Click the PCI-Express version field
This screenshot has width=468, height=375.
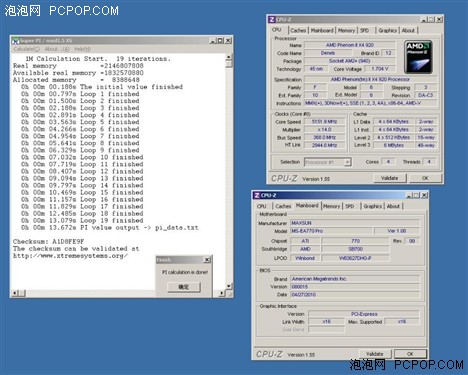click(x=364, y=314)
